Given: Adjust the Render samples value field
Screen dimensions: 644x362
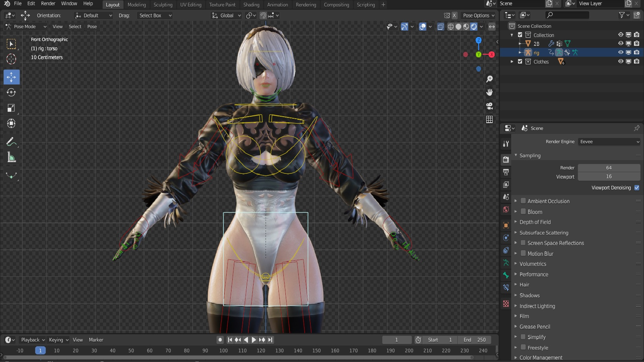Looking at the screenshot, I should pyautogui.click(x=609, y=168).
